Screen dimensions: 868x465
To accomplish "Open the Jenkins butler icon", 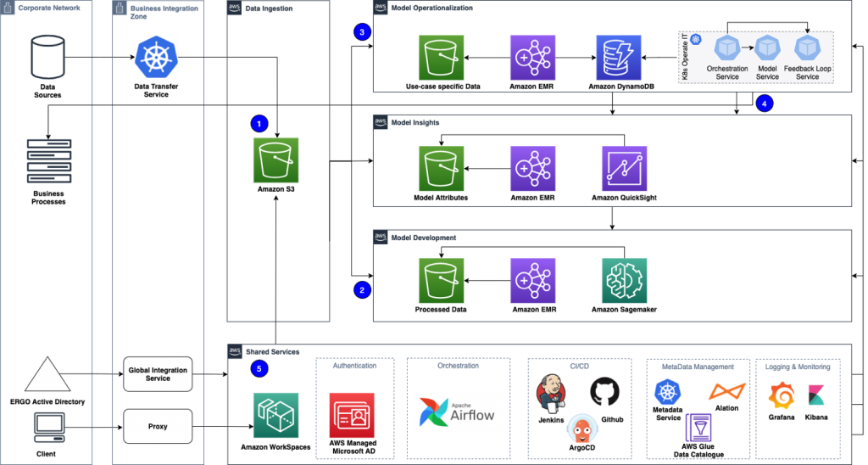I will (x=552, y=394).
